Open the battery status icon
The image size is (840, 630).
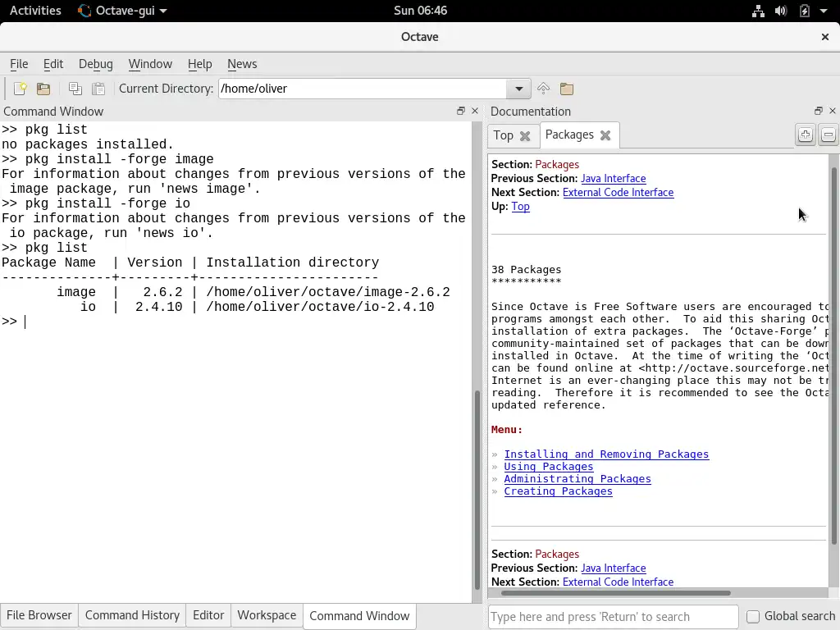click(x=804, y=11)
